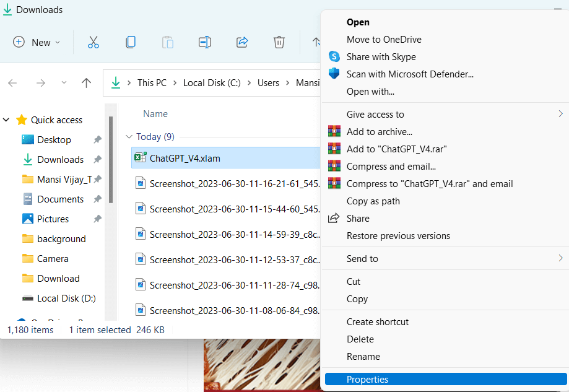Expand the Send to submenu arrow
The width and height of the screenshot is (569, 392).
(560, 259)
